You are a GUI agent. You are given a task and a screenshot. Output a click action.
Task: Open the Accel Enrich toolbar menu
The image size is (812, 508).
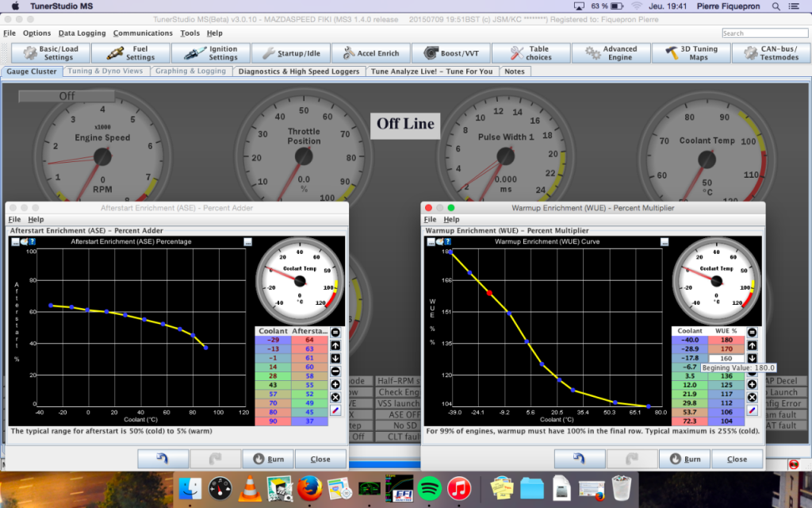[371, 53]
